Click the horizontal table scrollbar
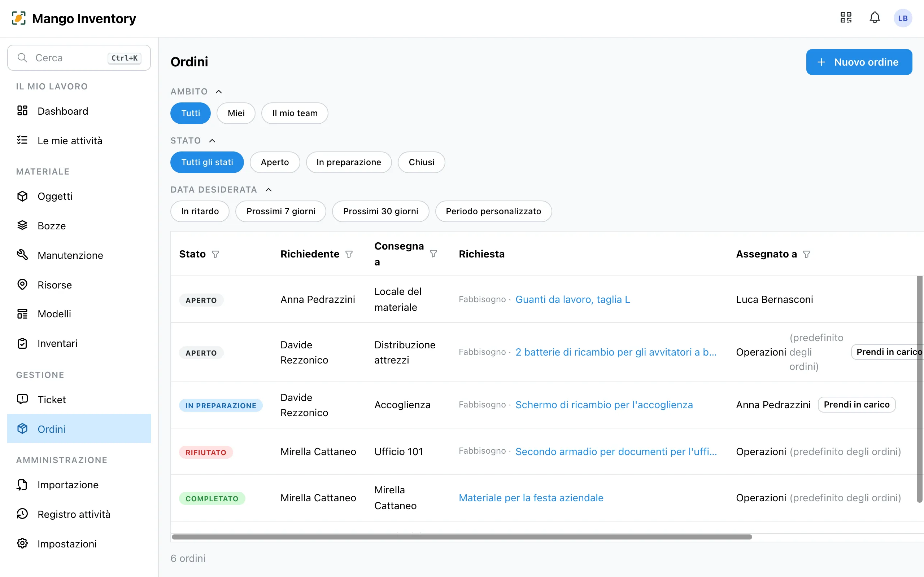Screen dimensions: 924x577 pos(462,537)
